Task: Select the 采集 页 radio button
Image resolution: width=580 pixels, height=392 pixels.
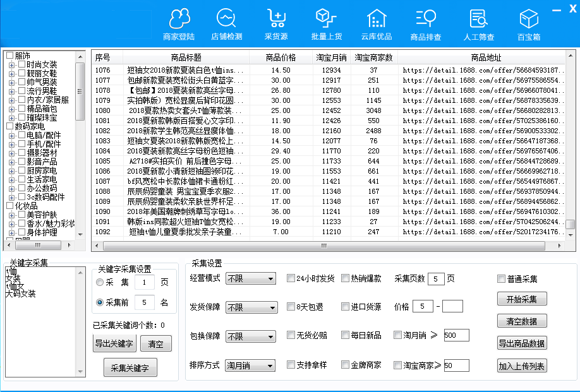Action: pyautogui.click(x=99, y=282)
